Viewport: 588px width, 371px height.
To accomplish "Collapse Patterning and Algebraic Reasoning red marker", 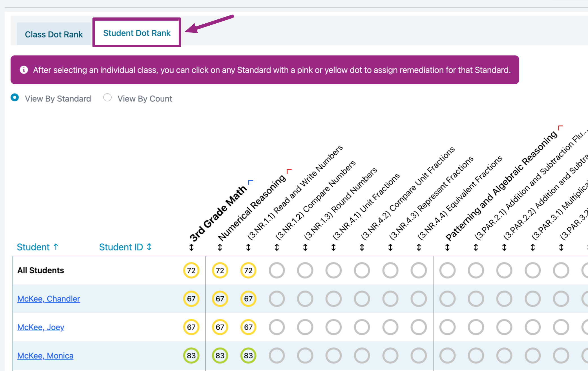I will point(560,128).
